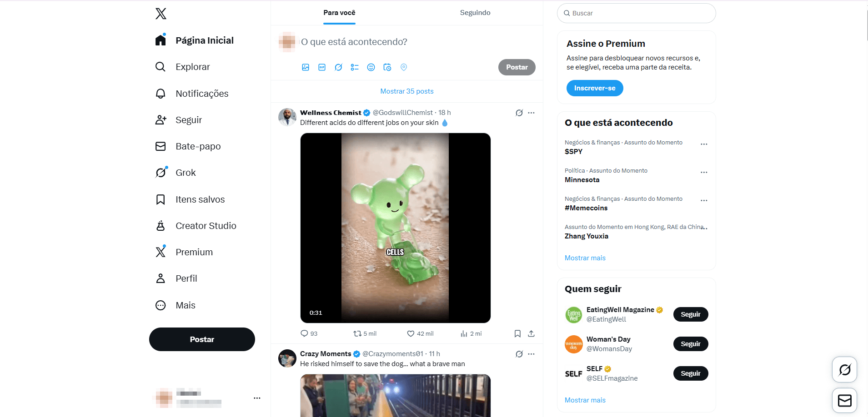
Task: Click the schedule post icon
Action: pos(387,67)
